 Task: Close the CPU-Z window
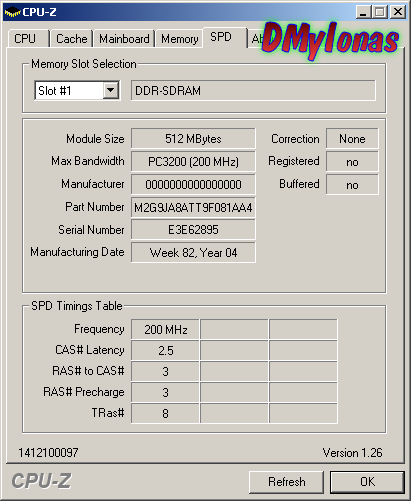click(398, 12)
